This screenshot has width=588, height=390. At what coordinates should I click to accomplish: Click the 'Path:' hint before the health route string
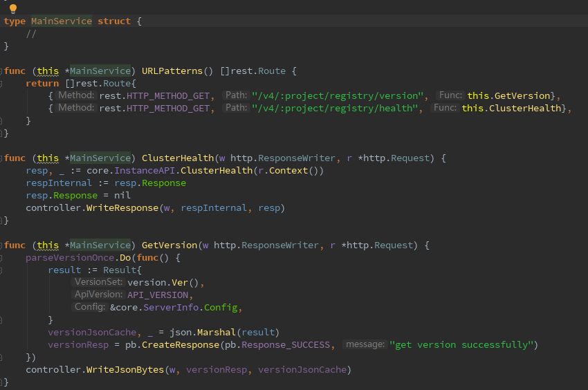237,108
